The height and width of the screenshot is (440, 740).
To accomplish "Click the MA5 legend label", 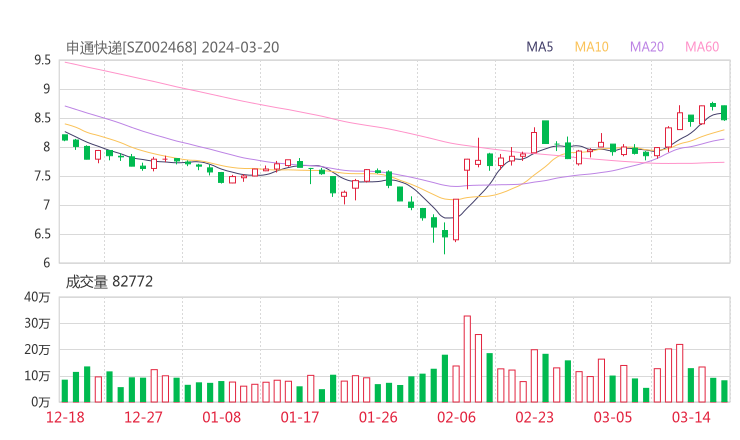I will click(539, 47).
